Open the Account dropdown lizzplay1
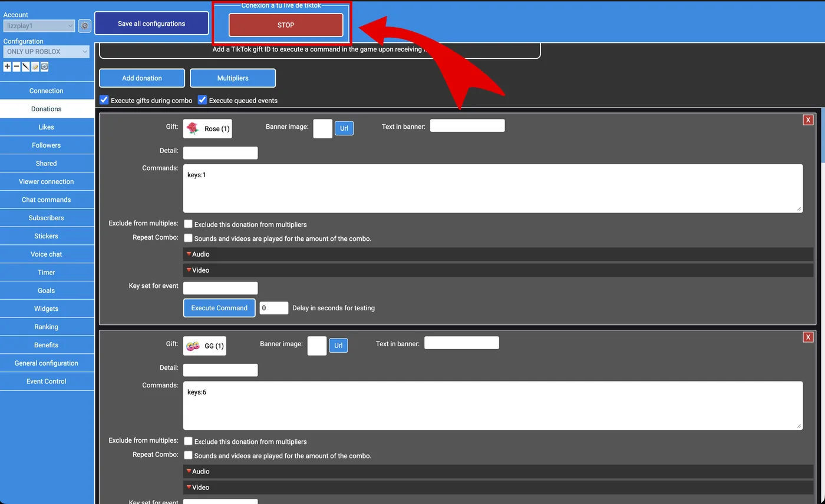 [39, 26]
